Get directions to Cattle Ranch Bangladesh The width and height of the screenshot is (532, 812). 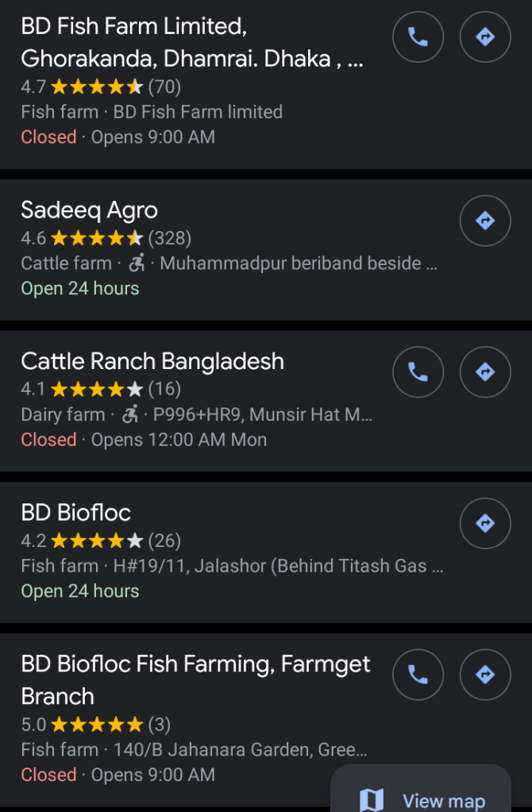tap(485, 371)
